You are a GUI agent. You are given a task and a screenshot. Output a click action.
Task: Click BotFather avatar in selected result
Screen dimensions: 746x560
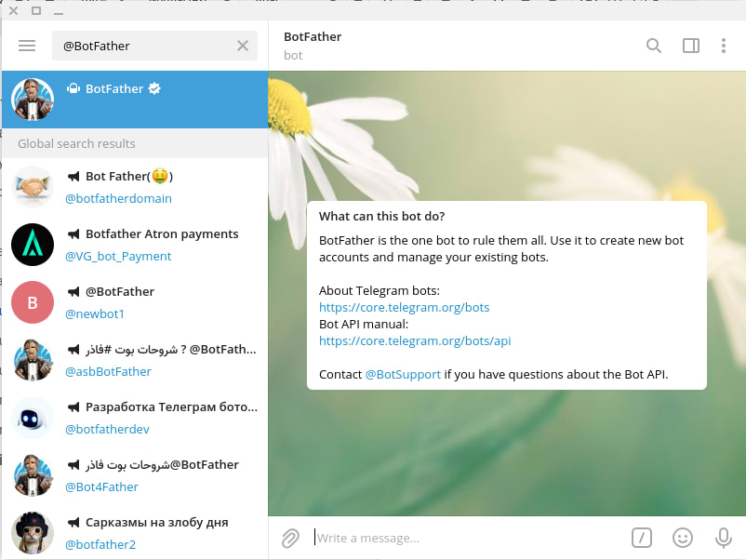click(x=33, y=100)
